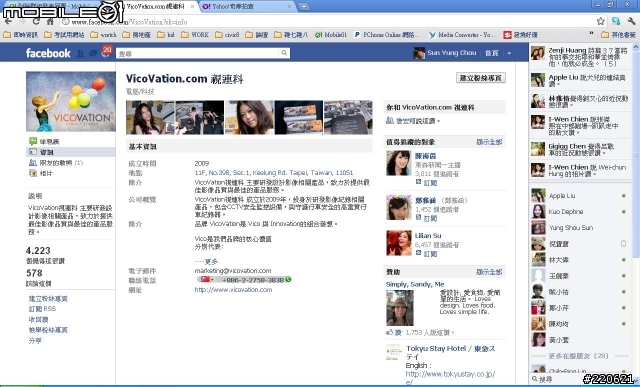Click the friend activity icon in left menu
Viewport: 640px width, 387px height.
[33, 162]
